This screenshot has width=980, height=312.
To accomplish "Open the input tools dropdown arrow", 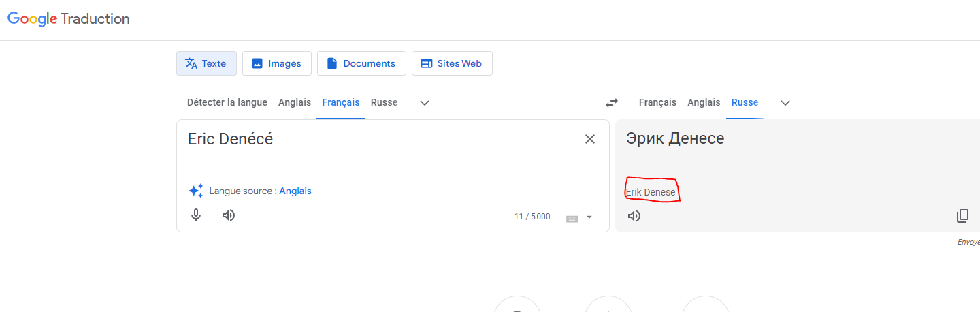I will pos(589,217).
